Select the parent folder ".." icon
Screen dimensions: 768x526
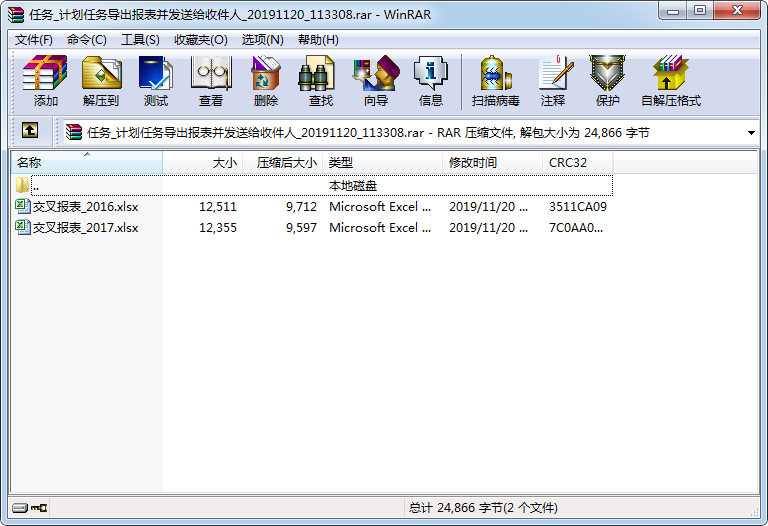coord(22,185)
